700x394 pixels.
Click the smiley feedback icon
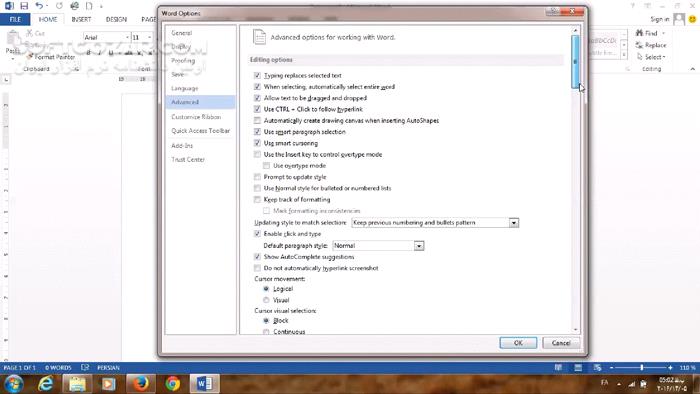[x=692, y=19]
